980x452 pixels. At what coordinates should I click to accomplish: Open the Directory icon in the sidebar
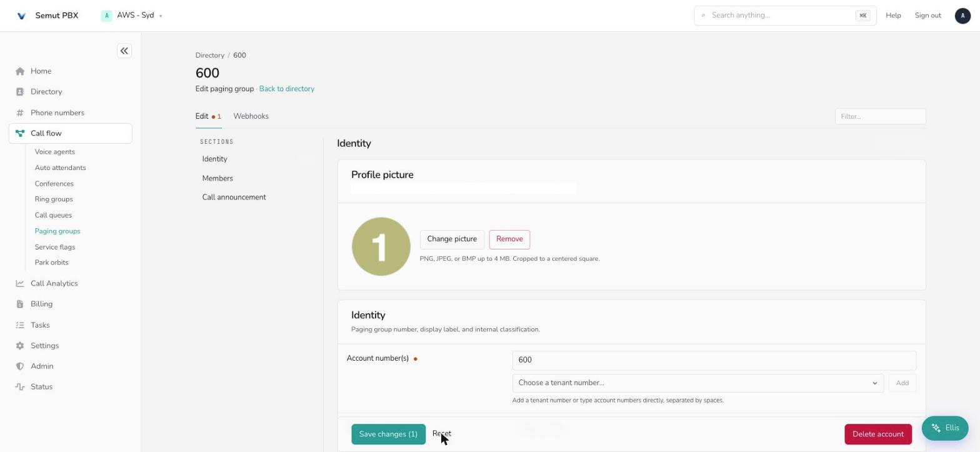click(x=20, y=92)
